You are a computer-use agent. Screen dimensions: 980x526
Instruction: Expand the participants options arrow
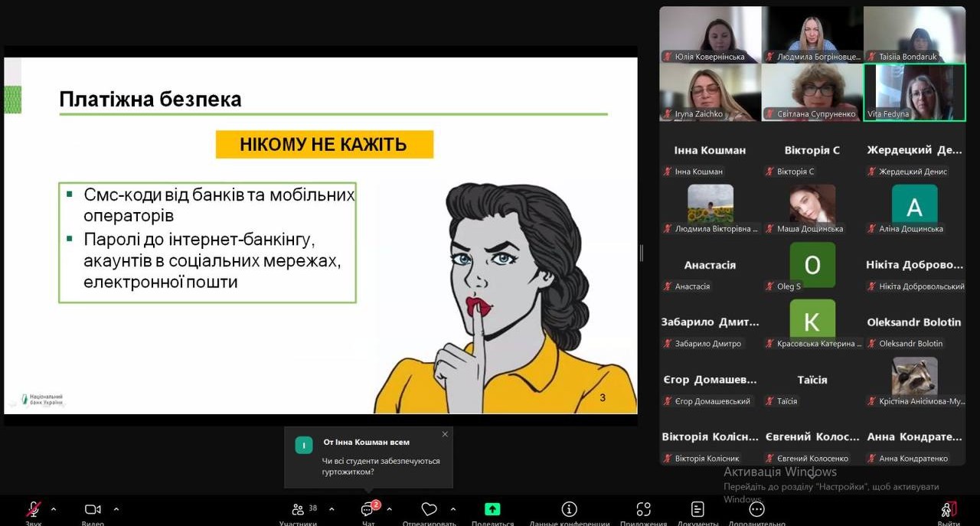tap(332, 509)
